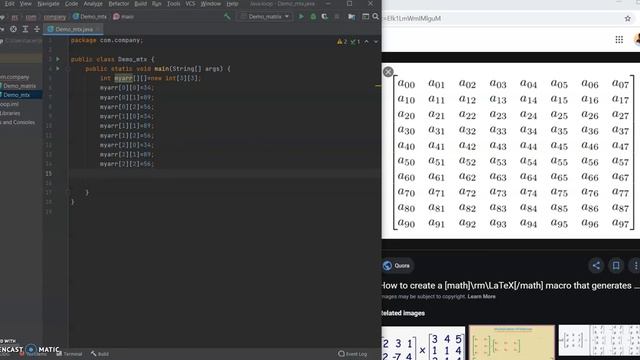Image resolution: width=640 pixels, height=360 pixels.
Task: Start debugging with the bug icon
Action: [313, 17]
